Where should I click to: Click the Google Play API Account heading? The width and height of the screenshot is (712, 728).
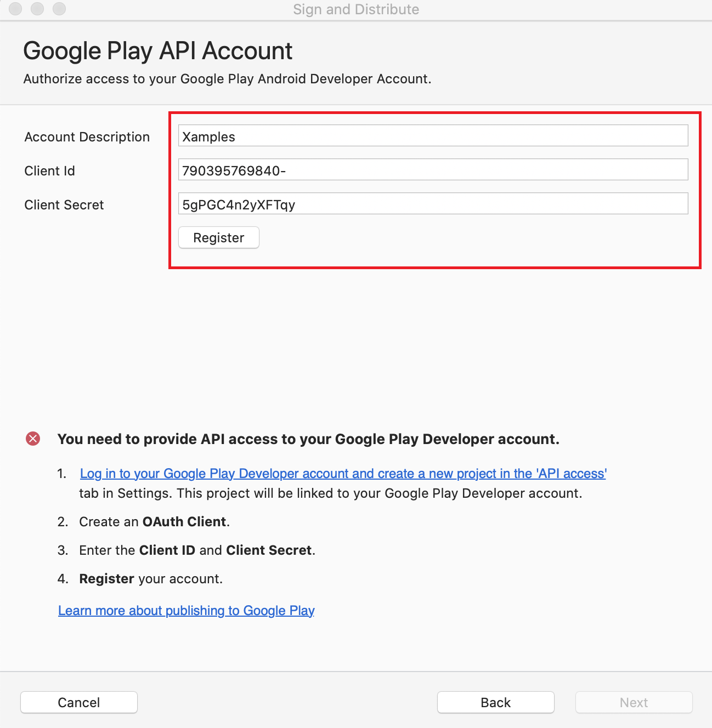[x=158, y=51]
